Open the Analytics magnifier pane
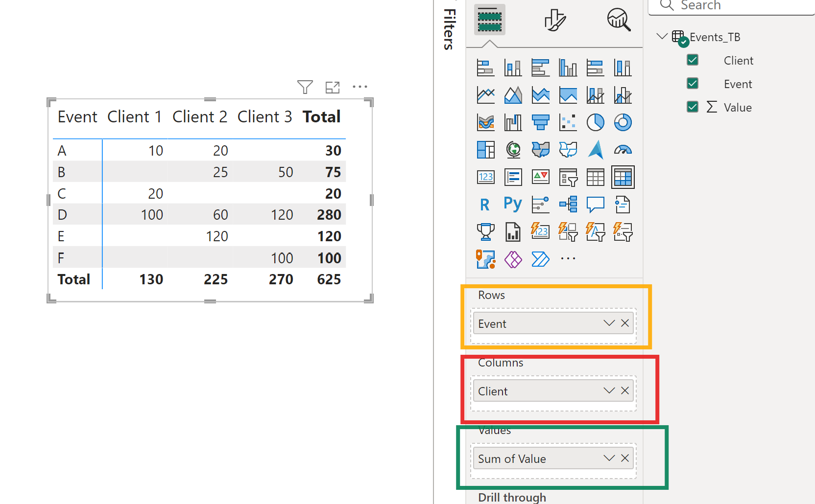Image resolution: width=815 pixels, height=504 pixels. click(x=619, y=20)
